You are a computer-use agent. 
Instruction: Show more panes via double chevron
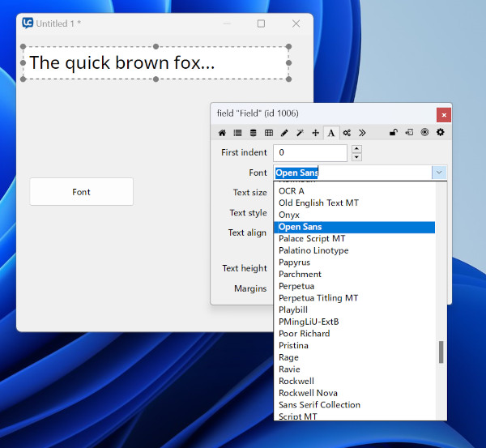pyautogui.click(x=363, y=133)
